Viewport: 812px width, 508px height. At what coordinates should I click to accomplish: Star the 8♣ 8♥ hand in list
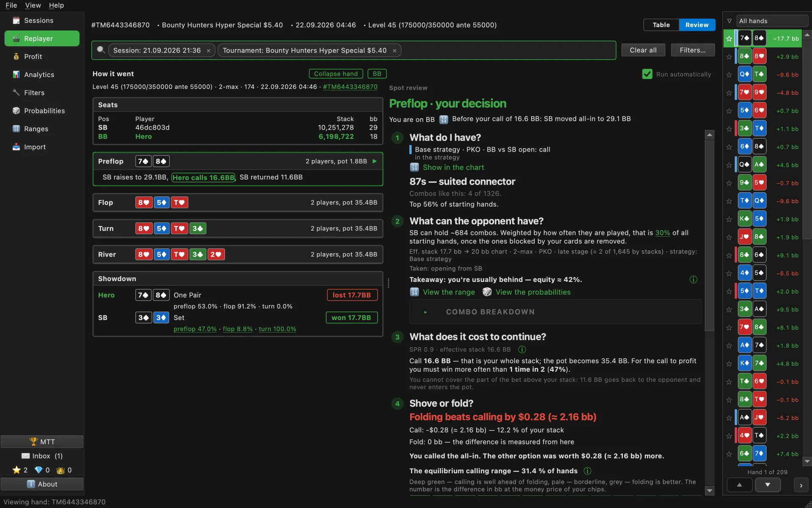point(729,56)
